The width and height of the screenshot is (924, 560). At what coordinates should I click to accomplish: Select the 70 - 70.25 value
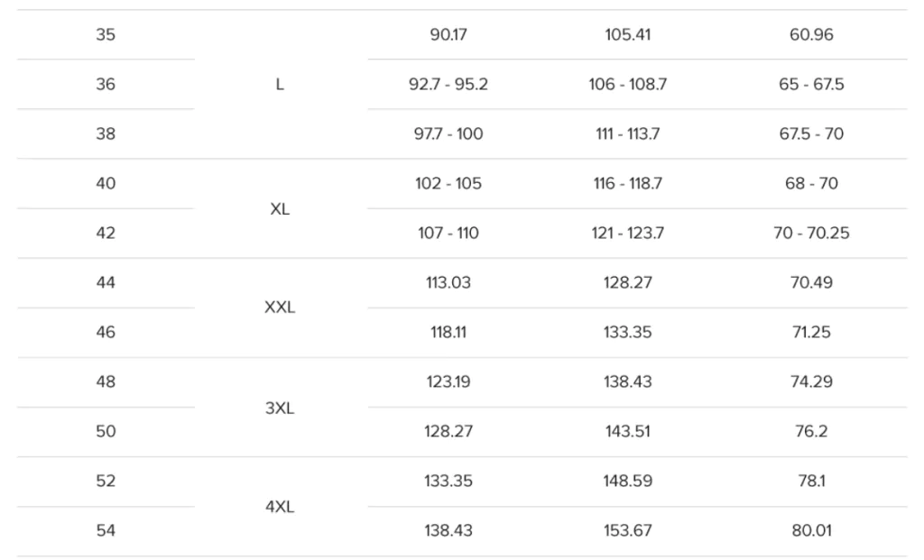[x=811, y=234]
